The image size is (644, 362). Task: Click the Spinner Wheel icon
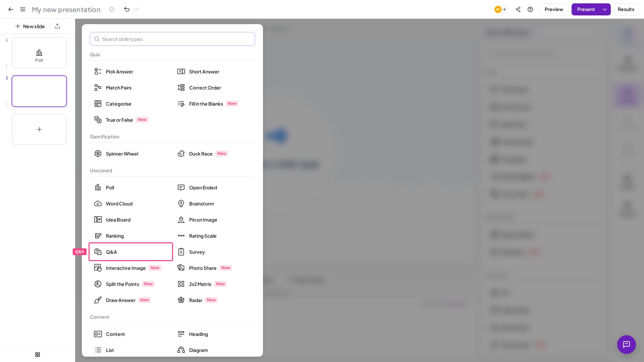pyautogui.click(x=98, y=154)
